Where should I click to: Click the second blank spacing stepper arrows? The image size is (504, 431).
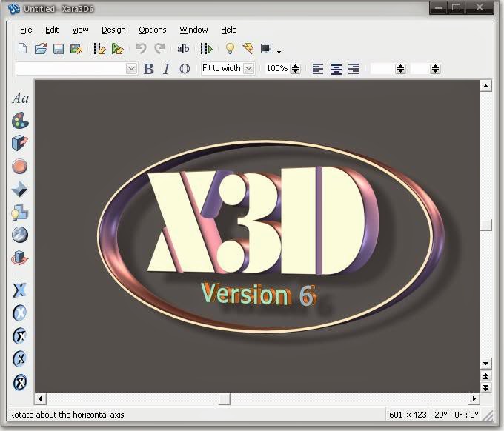[435, 68]
